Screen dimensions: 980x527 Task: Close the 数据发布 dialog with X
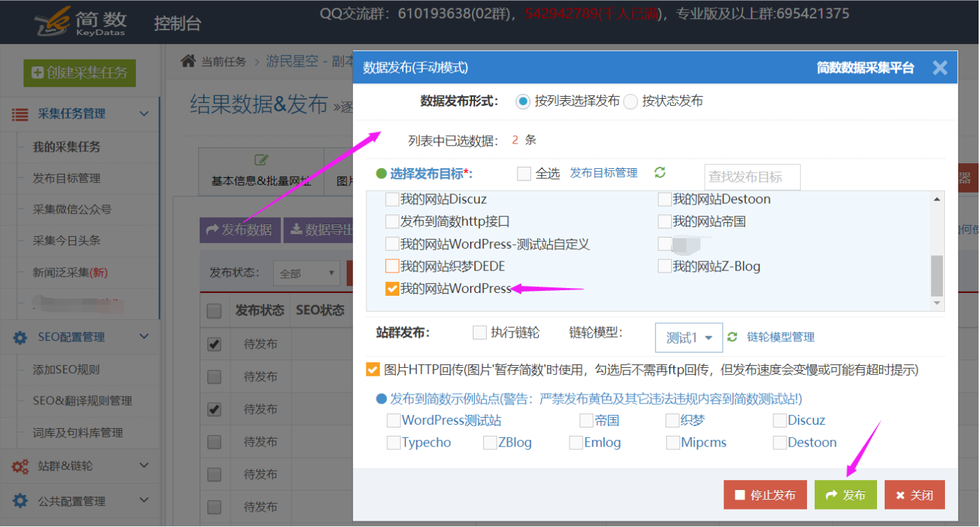point(940,67)
